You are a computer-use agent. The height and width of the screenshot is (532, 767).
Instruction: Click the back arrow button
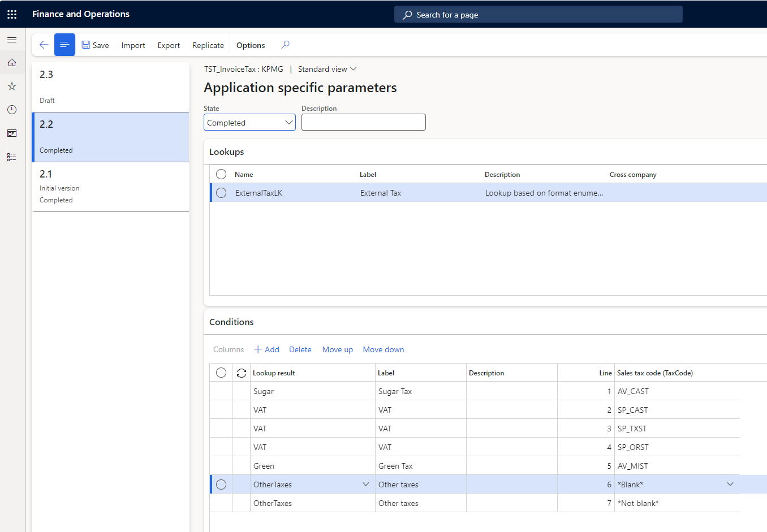pyautogui.click(x=44, y=45)
